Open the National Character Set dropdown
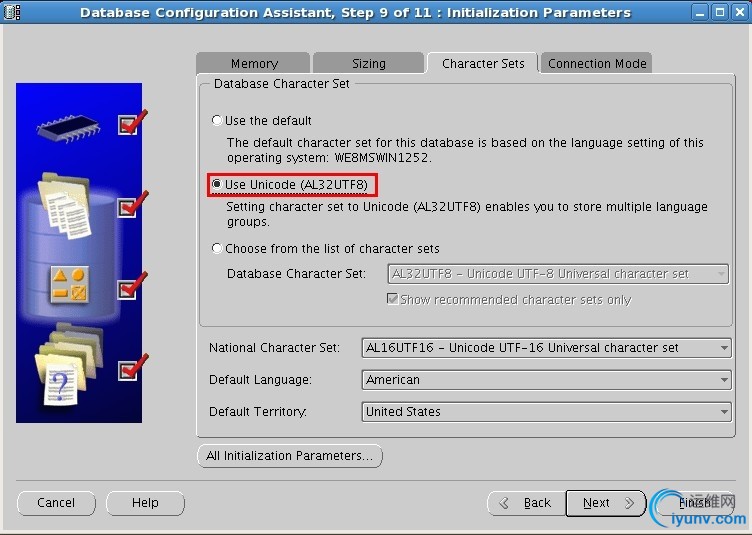The image size is (752, 535). (x=546, y=348)
